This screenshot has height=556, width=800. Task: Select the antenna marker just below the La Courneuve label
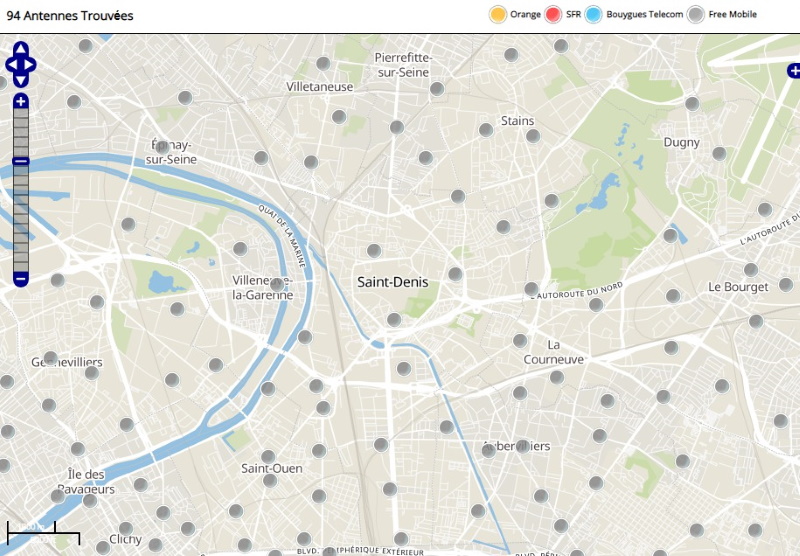(x=557, y=377)
